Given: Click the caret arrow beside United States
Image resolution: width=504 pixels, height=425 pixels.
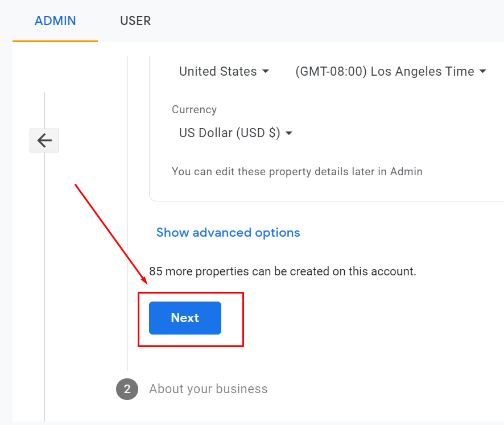Looking at the screenshot, I should pos(266,71).
